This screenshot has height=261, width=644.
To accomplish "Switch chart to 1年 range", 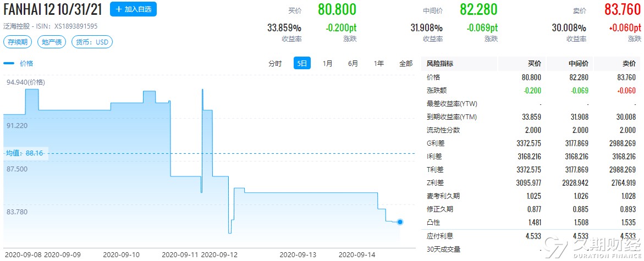I will [x=379, y=64].
